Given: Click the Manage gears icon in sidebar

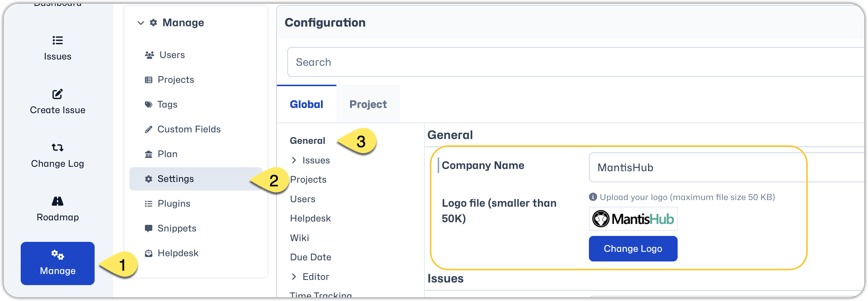Looking at the screenshot, I should point(58,255).
